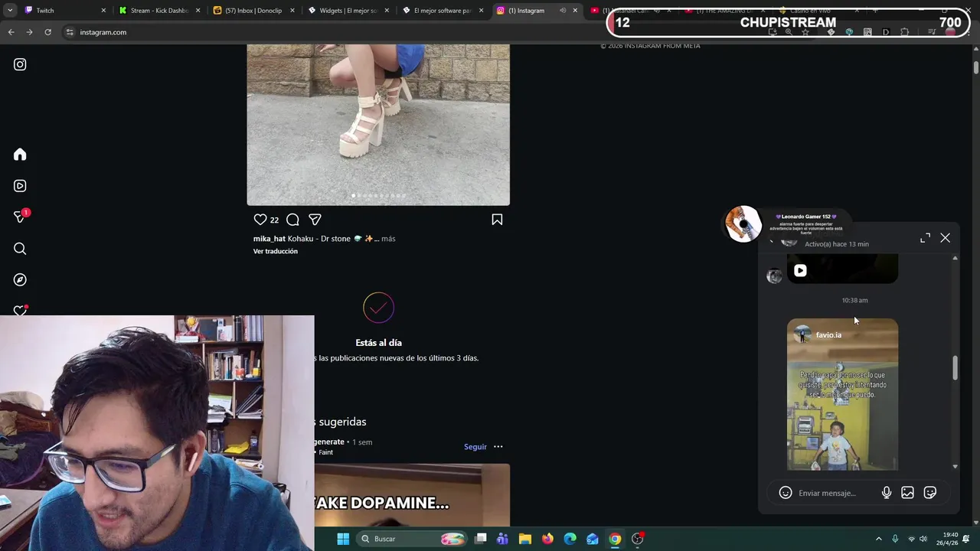
Task: Open the browser tab search dropdown
Action: point(10,11)
